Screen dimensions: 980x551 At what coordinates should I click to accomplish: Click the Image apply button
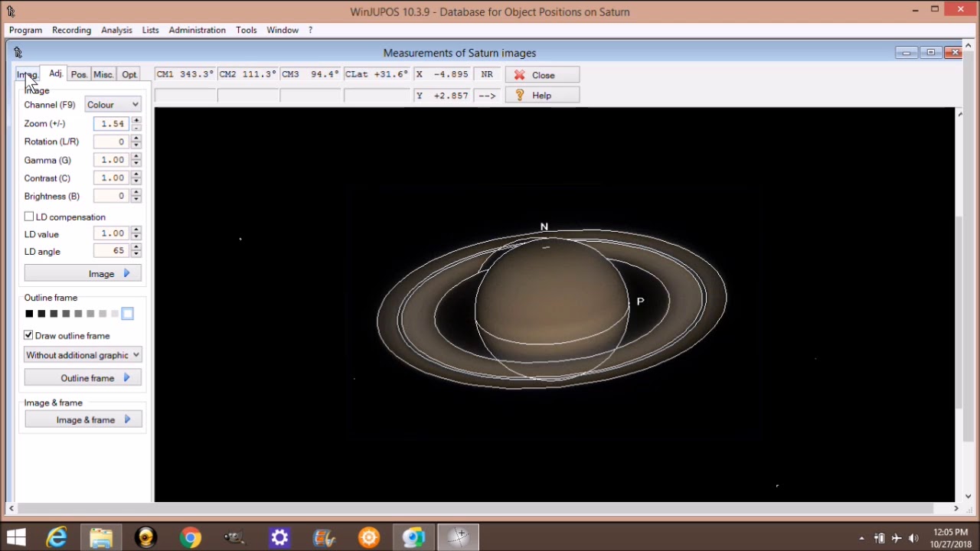click(83, 273)
